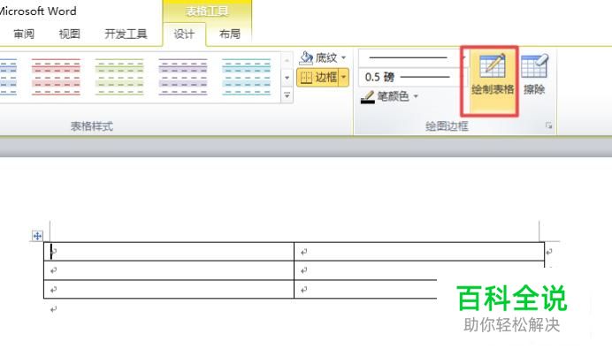Apply the teal dashed table style
The height and width of the screenshot is (364, 612).
(x=246, y=77)
